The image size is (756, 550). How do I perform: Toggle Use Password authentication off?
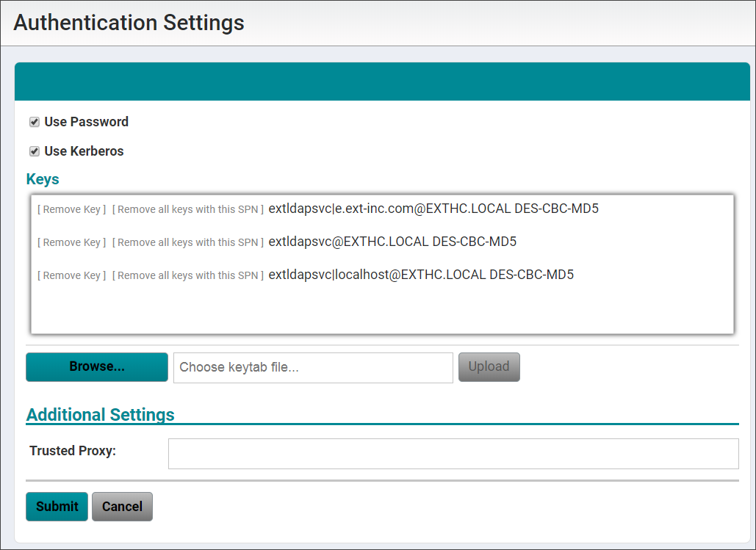[x=34, y=121]
